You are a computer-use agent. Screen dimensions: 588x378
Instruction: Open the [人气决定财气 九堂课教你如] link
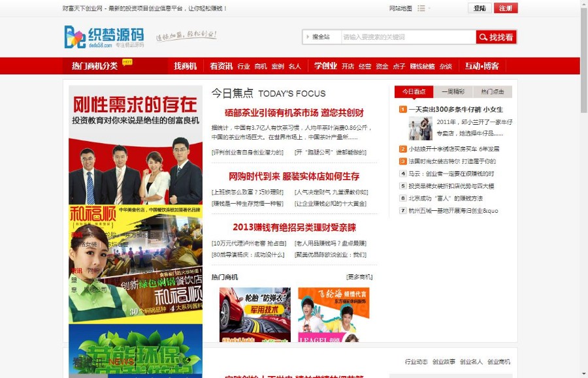[x=331, y=192]
